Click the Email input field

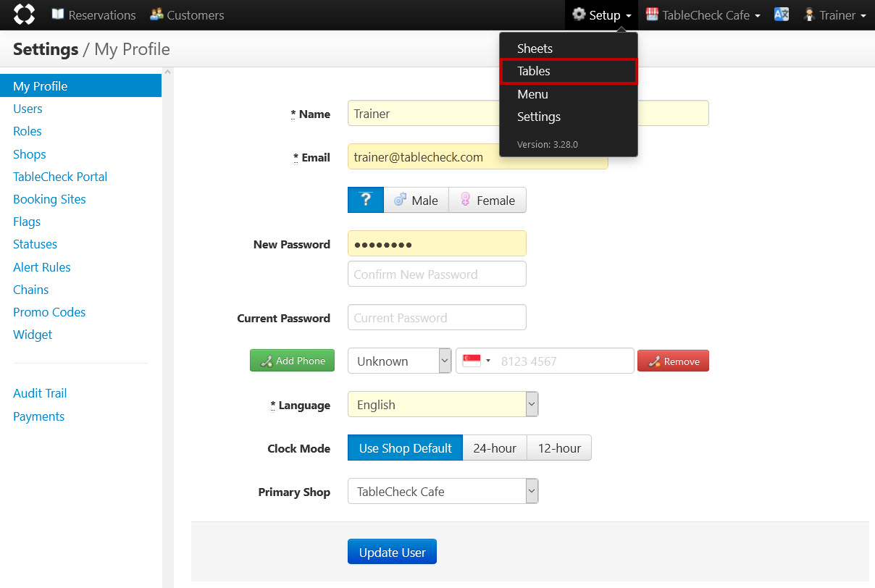(x=477, y=156)
